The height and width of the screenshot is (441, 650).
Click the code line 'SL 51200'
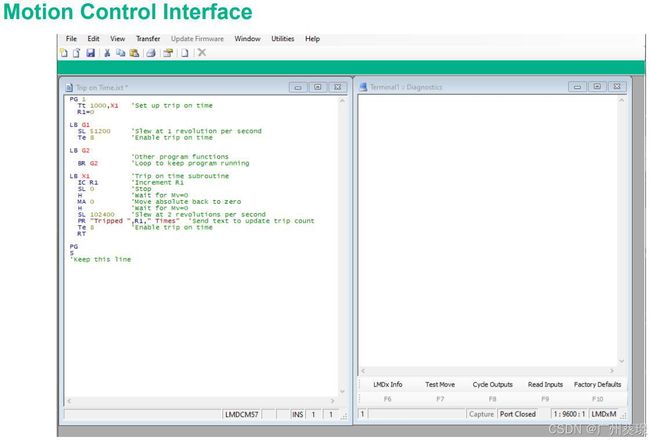coord(94,131)
